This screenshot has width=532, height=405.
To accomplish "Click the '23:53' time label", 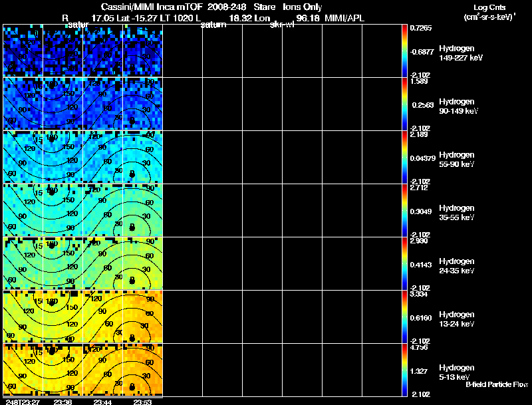I will click(x=142, y=402).
